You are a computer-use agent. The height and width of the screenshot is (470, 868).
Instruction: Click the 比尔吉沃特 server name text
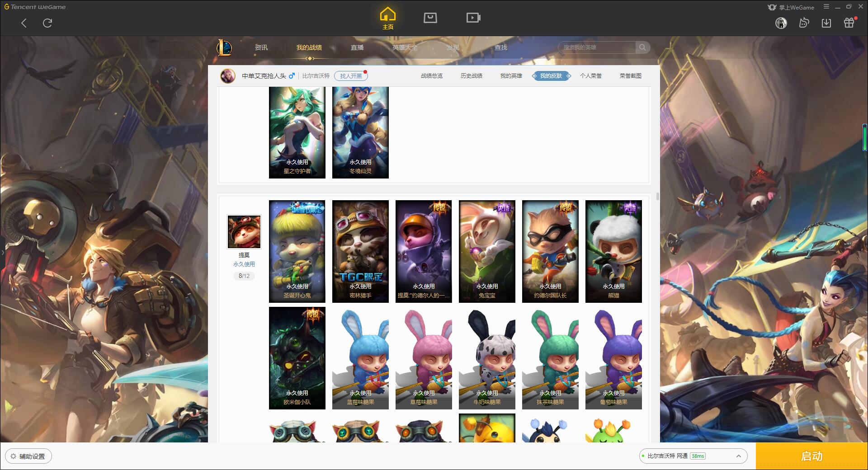coord(316,76)
